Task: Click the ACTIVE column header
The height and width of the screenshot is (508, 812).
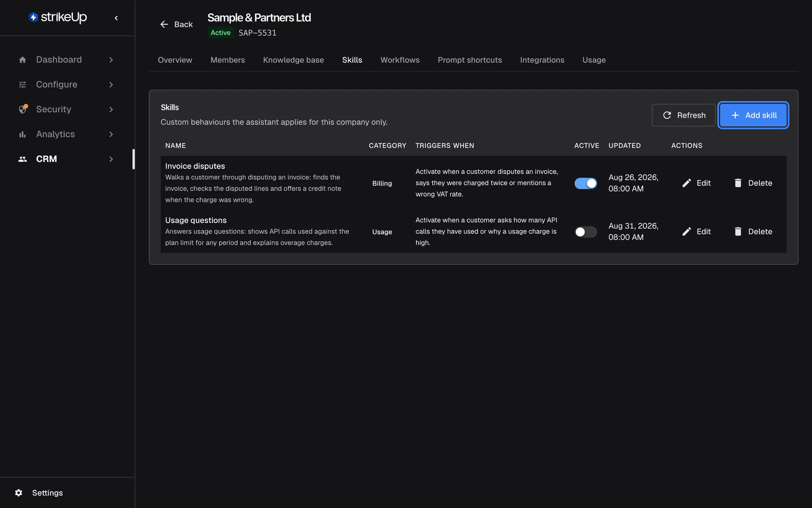Action: pyautogui.click(x=587, y=145)
